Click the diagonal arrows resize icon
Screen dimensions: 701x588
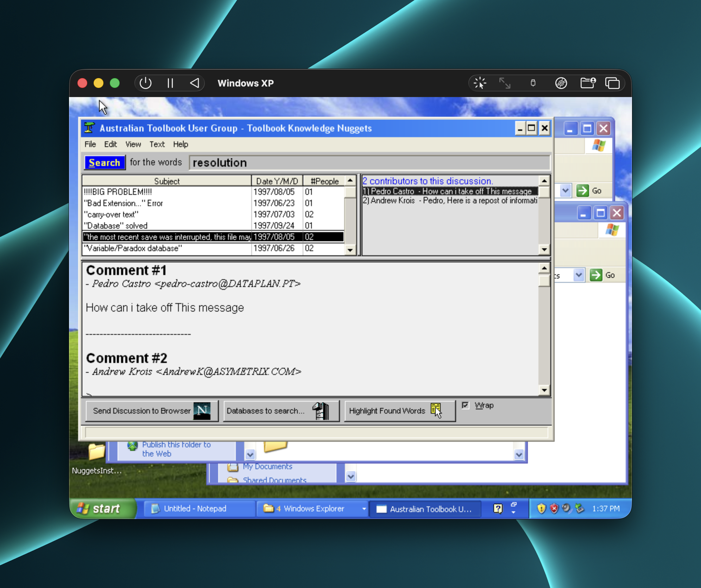coord(505,83)
